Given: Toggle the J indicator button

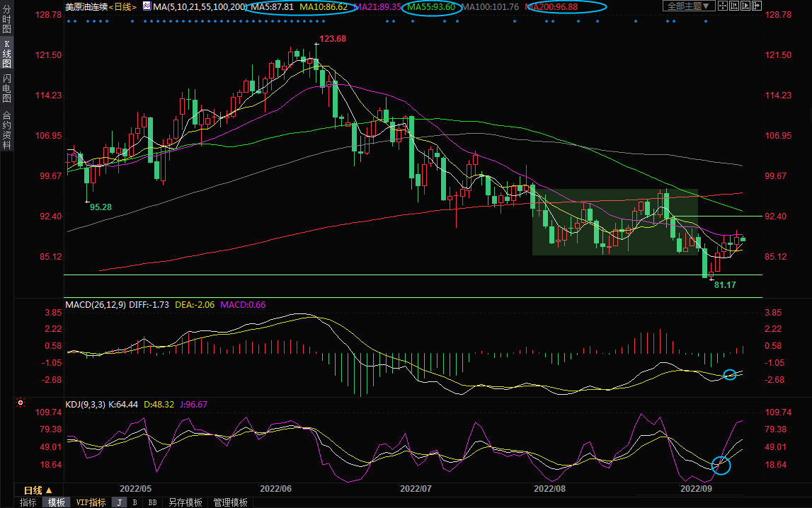Looking at the screenshot, I should coord(119,502).
